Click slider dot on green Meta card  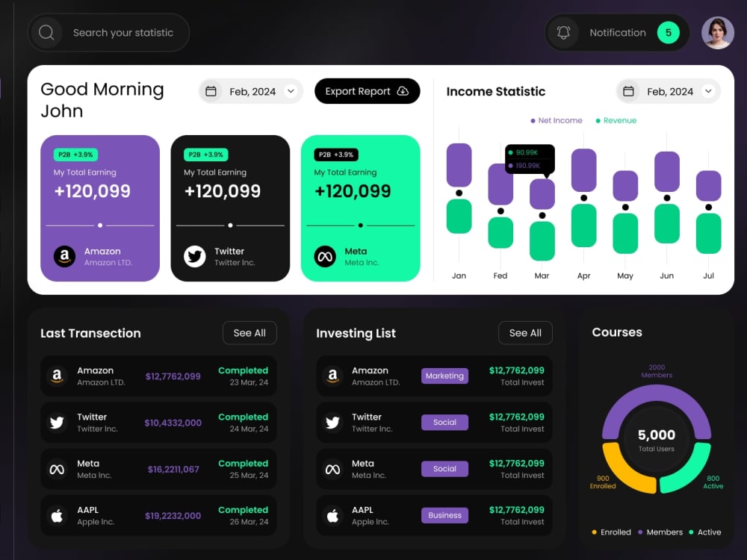pyautogui.click(x=361, y=225)
